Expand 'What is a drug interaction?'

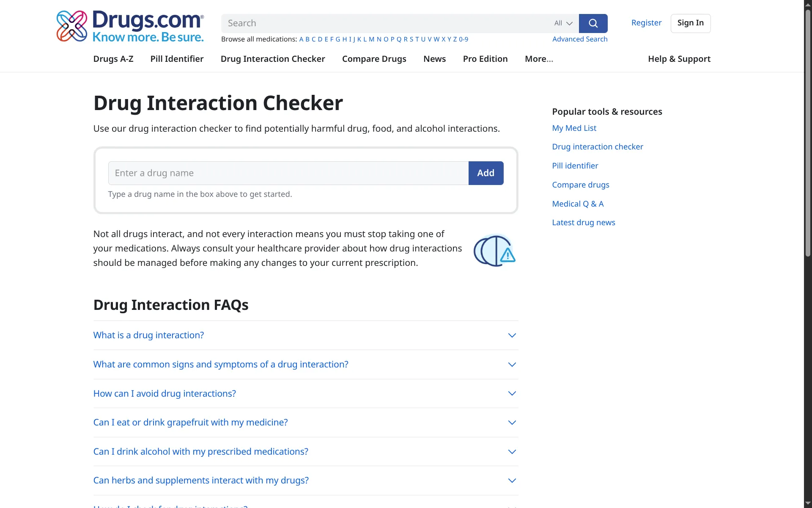point(148,335)
